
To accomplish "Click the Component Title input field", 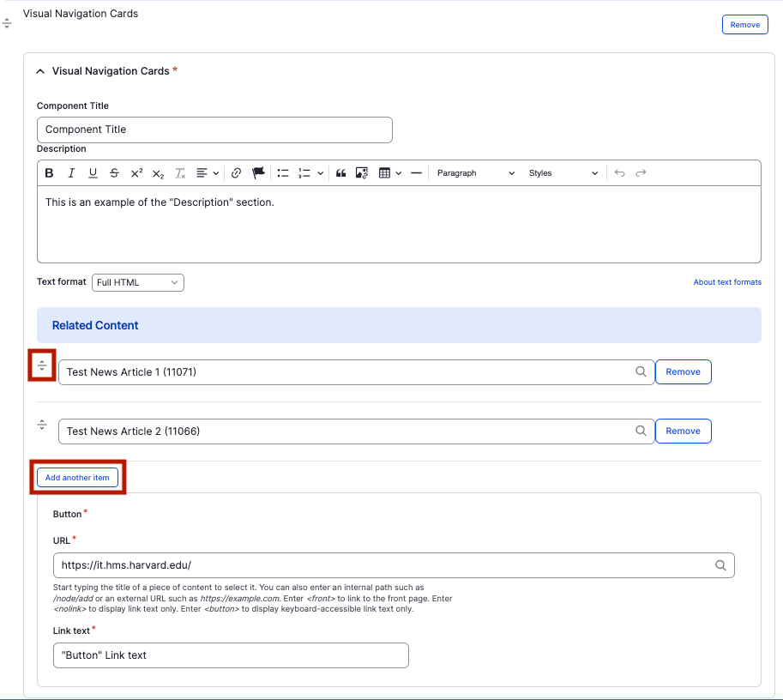I will 214,130.
